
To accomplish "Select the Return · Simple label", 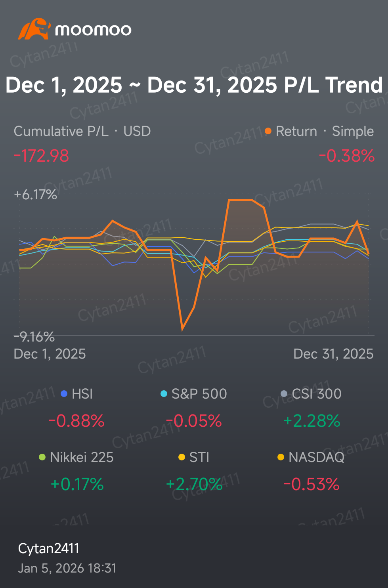I will click(x=325, y=131).
